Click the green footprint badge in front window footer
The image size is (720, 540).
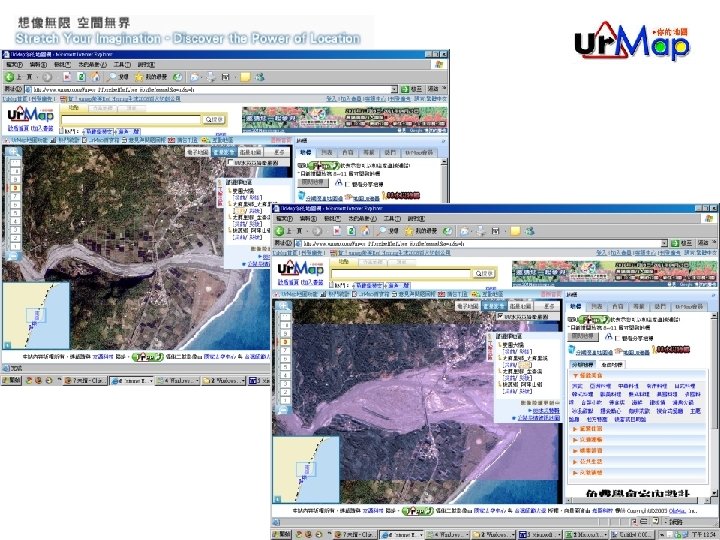click(x=417, y=511)
